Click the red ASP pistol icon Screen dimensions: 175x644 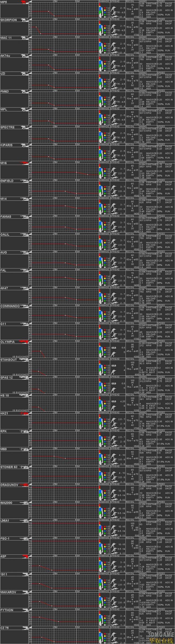tap(25, 557)
